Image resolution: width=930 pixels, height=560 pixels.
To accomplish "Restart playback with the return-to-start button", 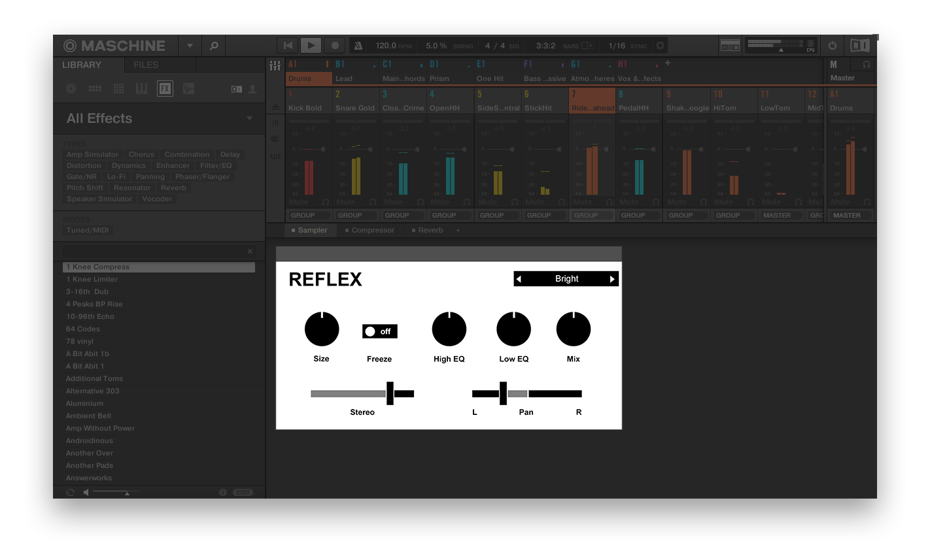I will (x=288, y=46).
